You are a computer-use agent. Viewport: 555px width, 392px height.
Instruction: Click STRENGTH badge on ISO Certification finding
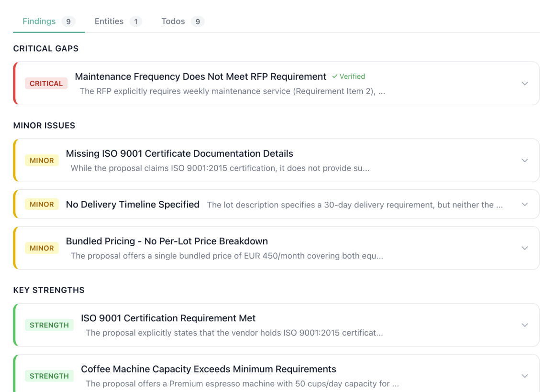(49, 325)
